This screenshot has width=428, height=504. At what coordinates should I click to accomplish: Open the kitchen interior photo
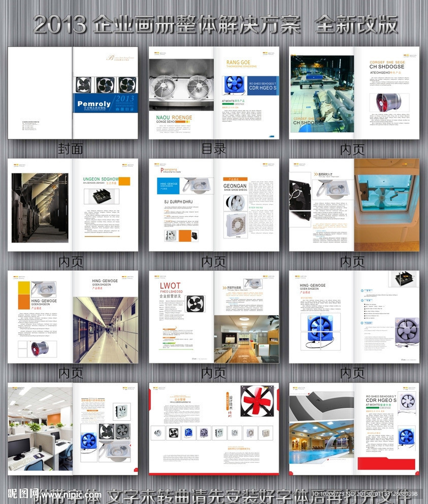click(x=246, y=339)
